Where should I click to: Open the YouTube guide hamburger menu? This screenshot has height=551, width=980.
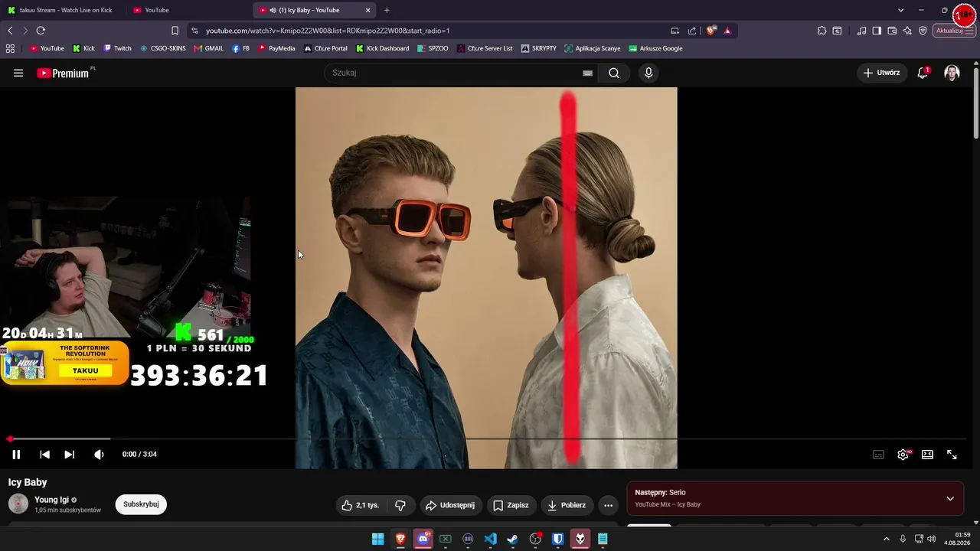pos(18,73)
